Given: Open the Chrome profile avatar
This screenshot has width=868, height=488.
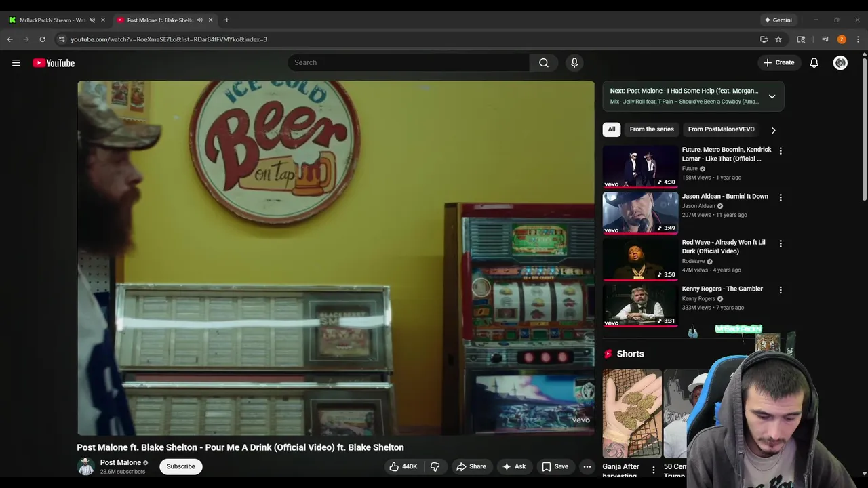Looking at the screenshot, I should click(842, 39).
